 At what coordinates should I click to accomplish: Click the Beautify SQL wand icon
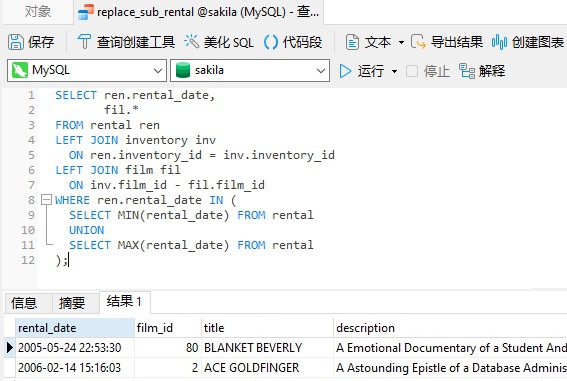[x=192, y=42]
